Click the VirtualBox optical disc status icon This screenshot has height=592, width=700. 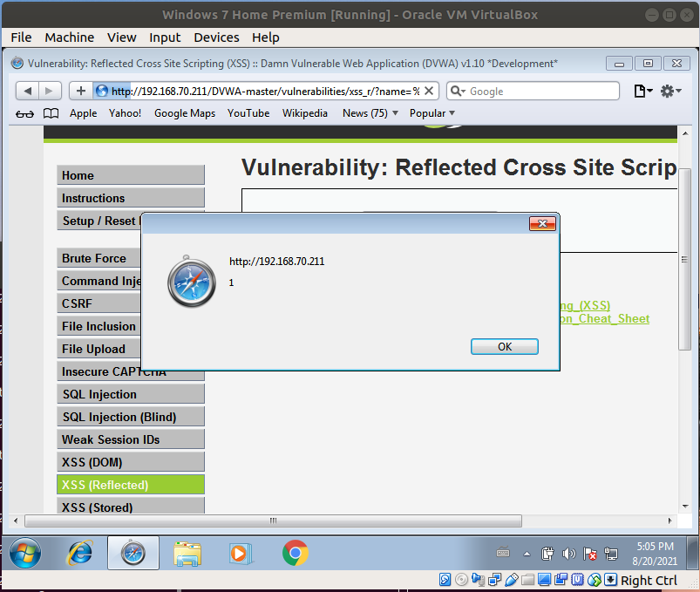462,580
